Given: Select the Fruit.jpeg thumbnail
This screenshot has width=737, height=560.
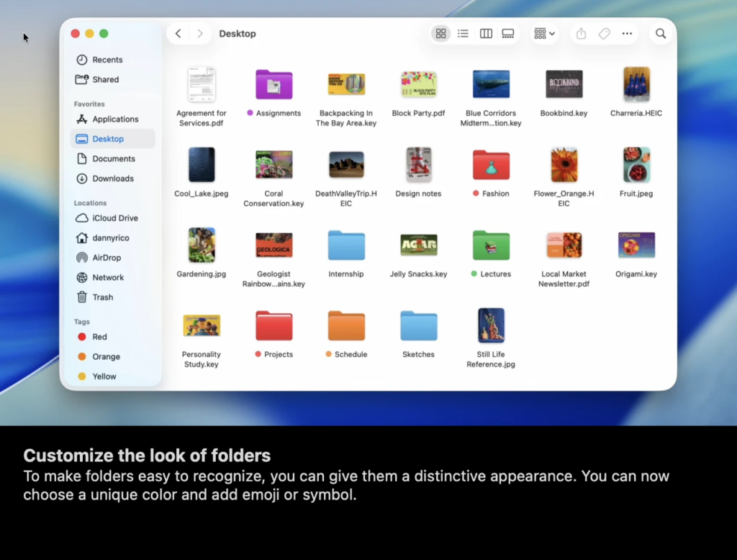Looking at the screenshot, I should [x=636, y=165].
